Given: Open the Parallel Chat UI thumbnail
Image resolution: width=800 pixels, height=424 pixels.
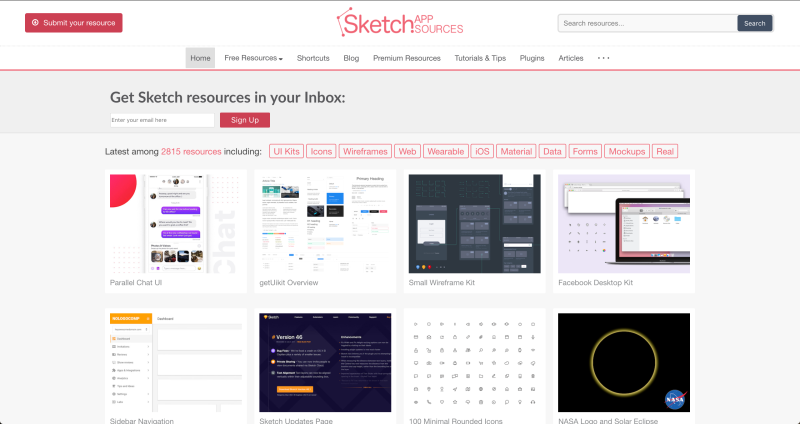Looking at the screenshot, I should pyautogui.click(x=176, y=223).
